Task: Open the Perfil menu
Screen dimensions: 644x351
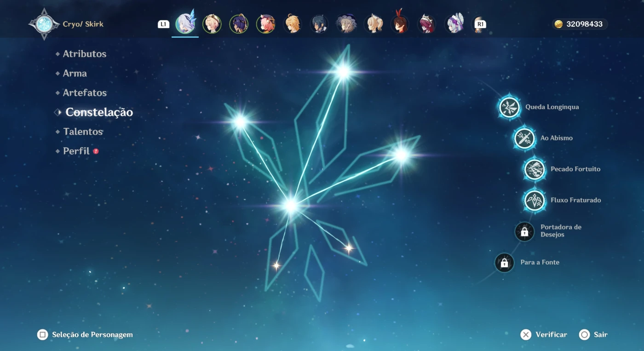Action: point(76,151)
